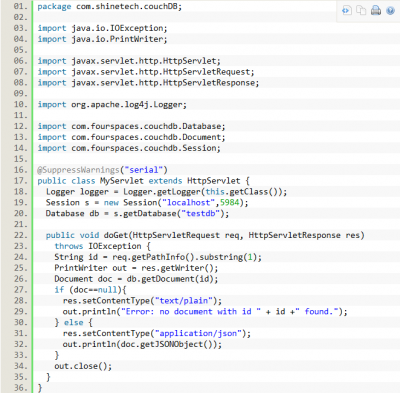Click the public class MyServlet declaration
400x393 pixels.
click(143, 181)
